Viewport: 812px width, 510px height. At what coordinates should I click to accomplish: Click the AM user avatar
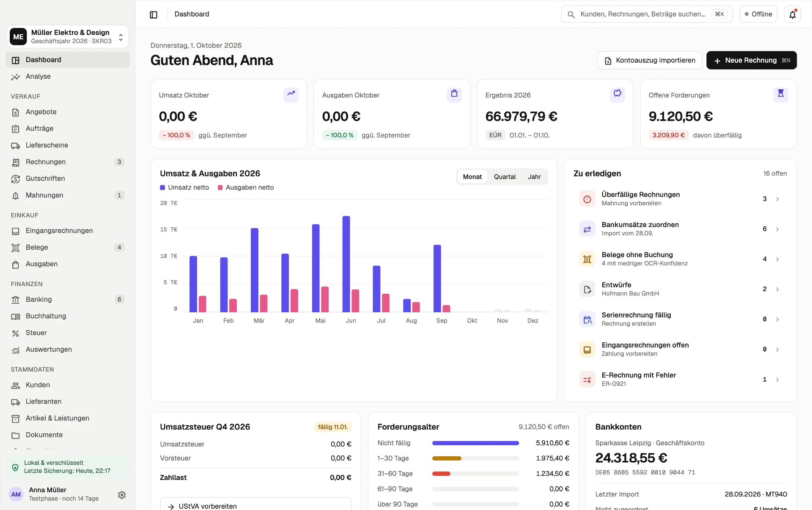click(x=16, y=494)
